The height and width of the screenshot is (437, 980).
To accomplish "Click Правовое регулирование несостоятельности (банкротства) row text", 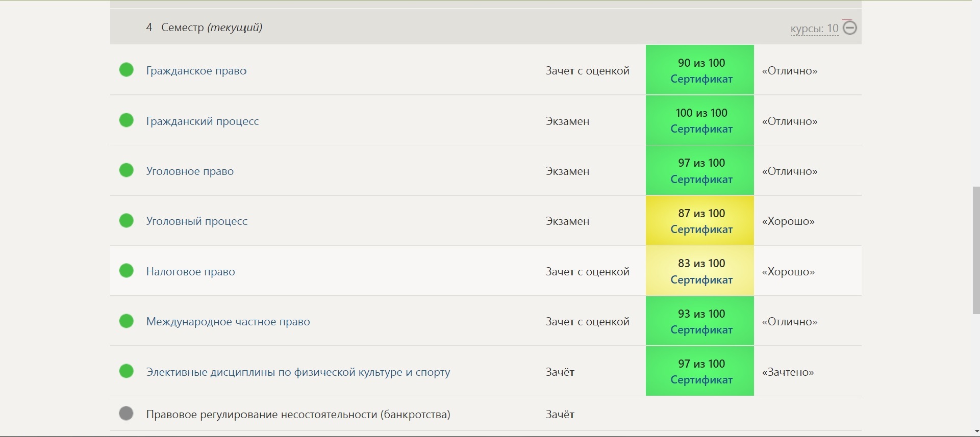I will pyautogui.click(x=298, y=414).
